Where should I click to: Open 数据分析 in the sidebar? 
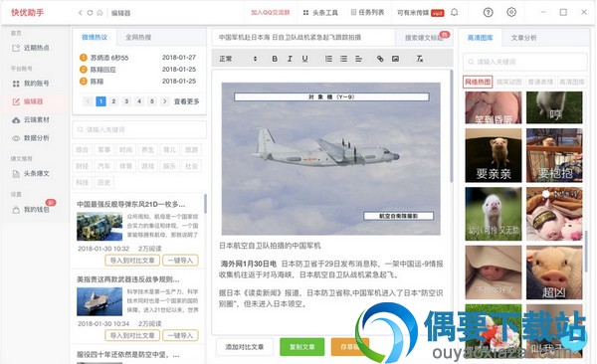click(x=31, y=138)
